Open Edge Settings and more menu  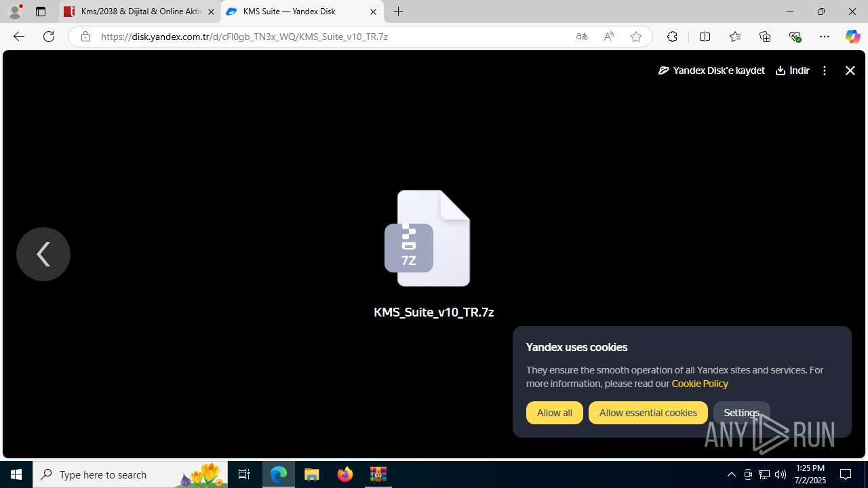(x=825, y=37)
